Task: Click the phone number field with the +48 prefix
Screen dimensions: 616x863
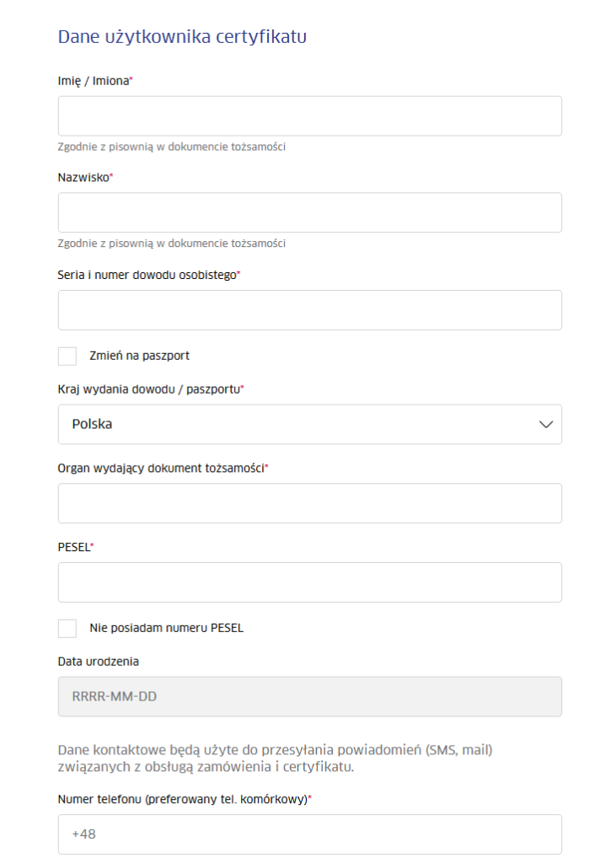Action: point(309,834)
